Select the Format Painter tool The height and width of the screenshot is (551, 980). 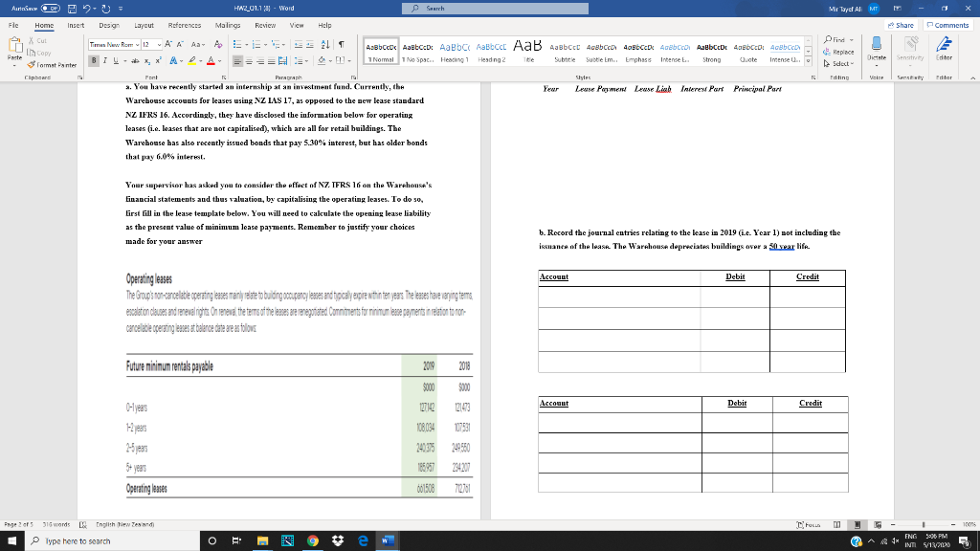52,65
